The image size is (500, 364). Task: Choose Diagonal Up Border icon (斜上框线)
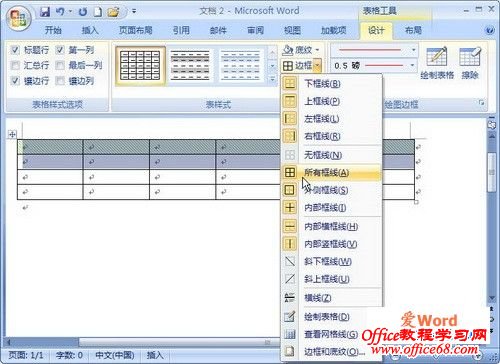[x=290, y=279]
